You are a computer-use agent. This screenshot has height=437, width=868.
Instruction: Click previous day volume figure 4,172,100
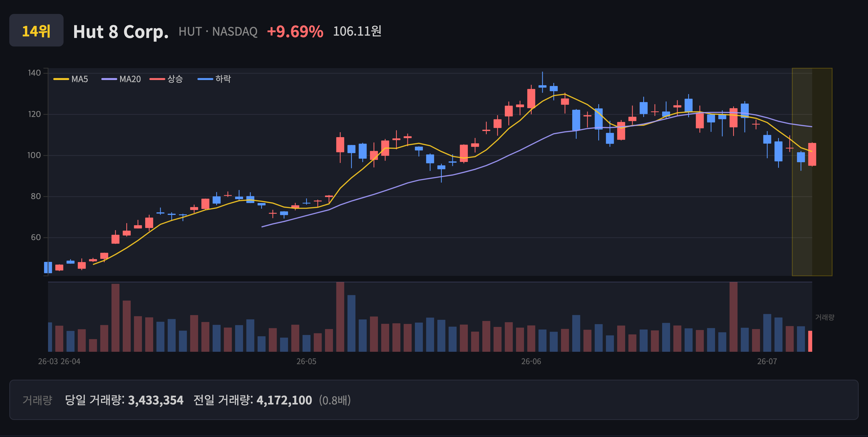coord(284,400)
